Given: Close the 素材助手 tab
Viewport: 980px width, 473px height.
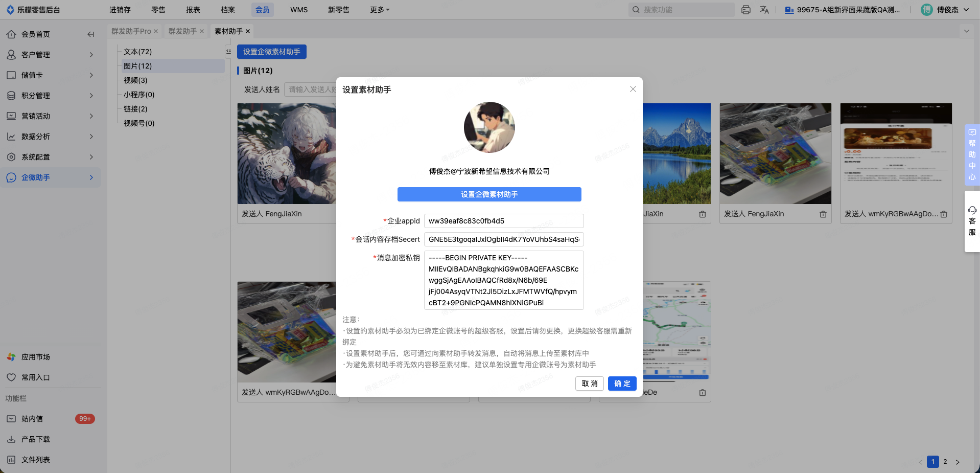Looking at the screenshot, I should pos(248,31).
